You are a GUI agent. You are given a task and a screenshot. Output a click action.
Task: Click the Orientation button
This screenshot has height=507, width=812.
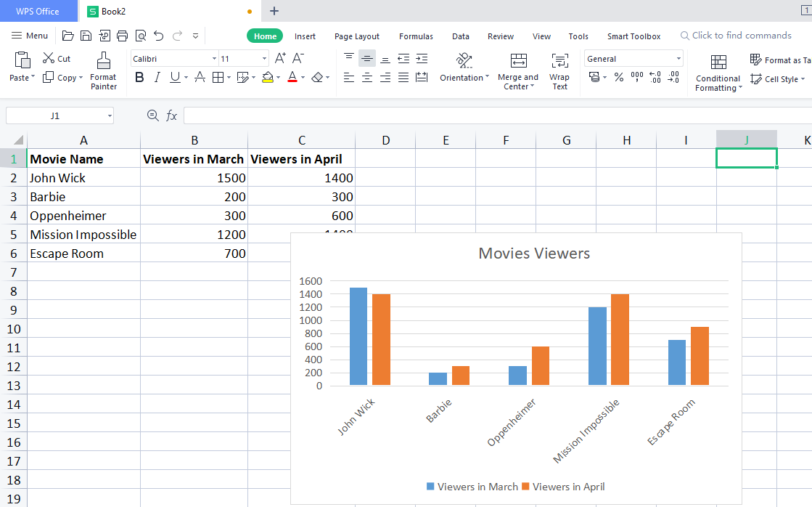(464, 70)
